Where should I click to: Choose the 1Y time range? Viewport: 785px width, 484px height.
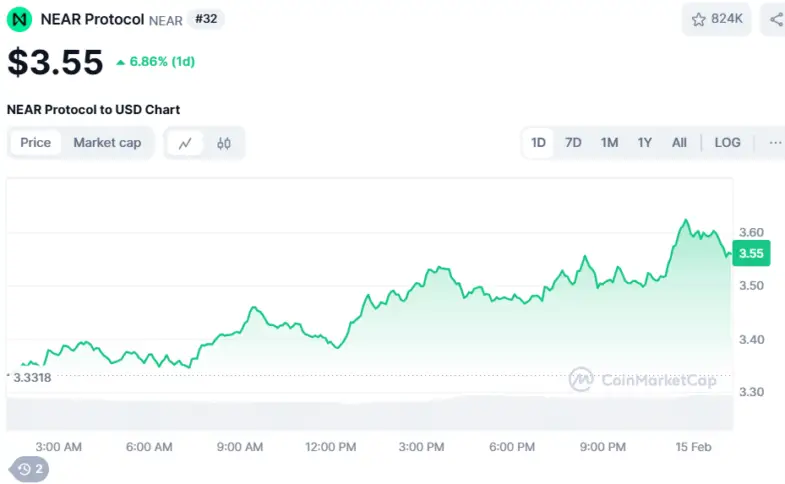[x=644, y=143]
